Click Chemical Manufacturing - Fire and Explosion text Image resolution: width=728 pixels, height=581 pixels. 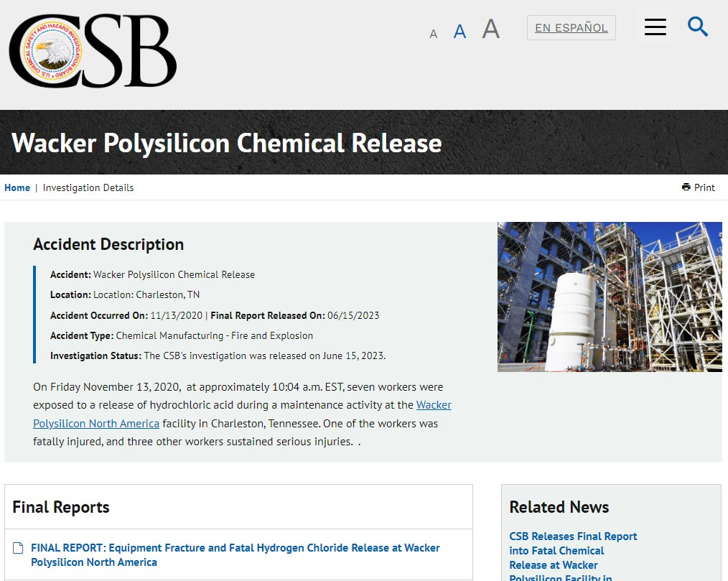(x=215, y=336)
